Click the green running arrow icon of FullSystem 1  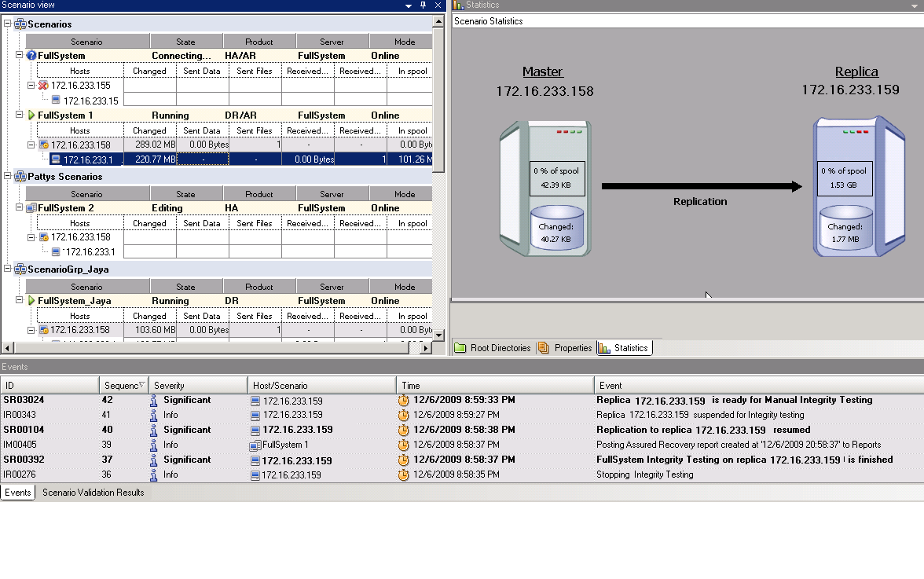pyautogui.click(x=31, y=115)
